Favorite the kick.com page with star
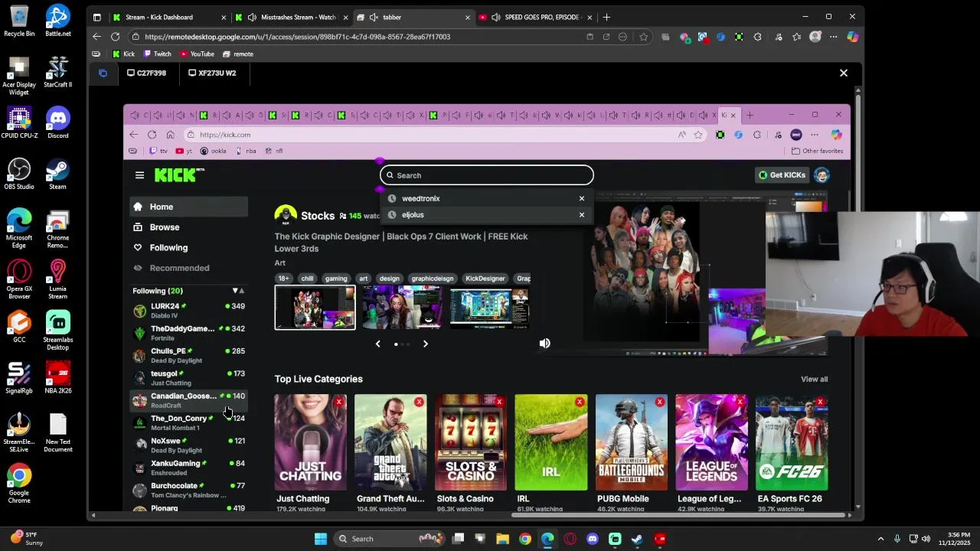 [x=698, y=135]
